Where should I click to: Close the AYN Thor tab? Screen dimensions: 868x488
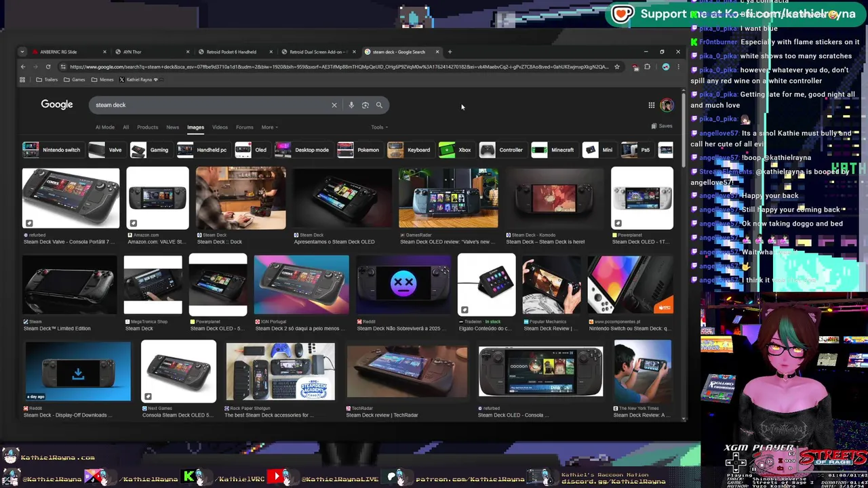pyautogui.click(x=188, y=52)
